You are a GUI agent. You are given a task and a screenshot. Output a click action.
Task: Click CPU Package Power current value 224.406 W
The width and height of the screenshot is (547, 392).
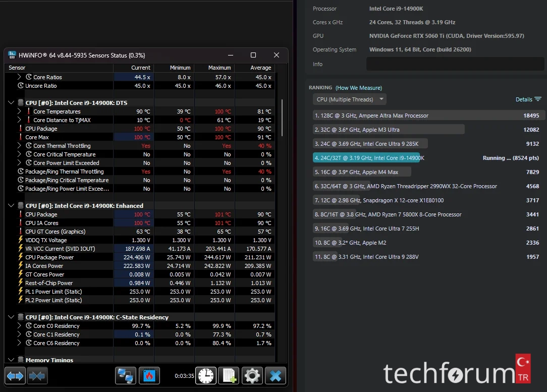point(137,257)
